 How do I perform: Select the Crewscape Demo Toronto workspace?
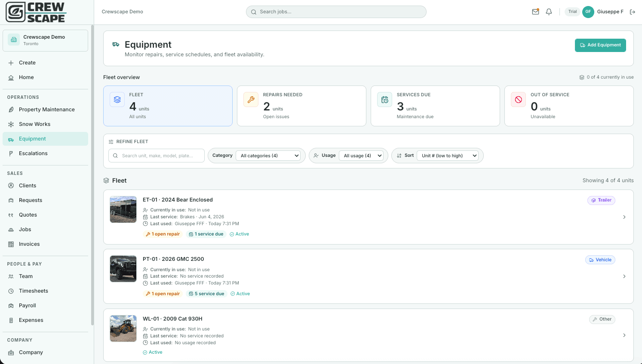coord(45,40)
